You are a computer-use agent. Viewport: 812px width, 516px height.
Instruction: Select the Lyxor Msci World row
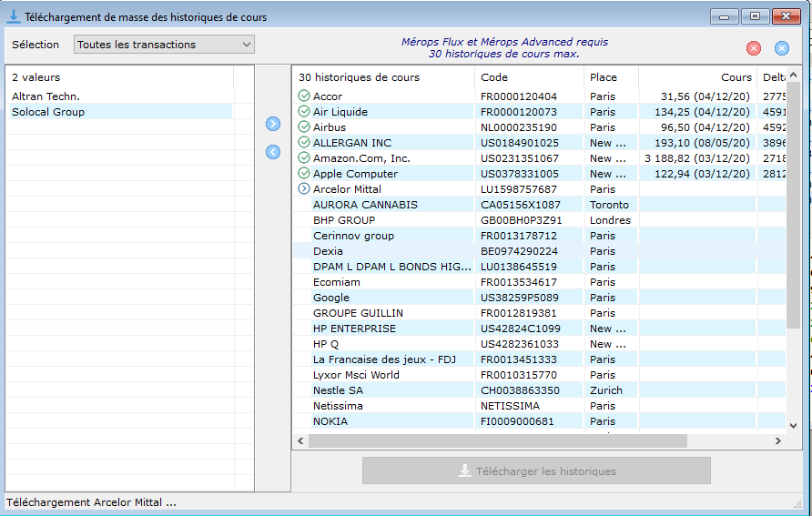click(x=540, y=375)
